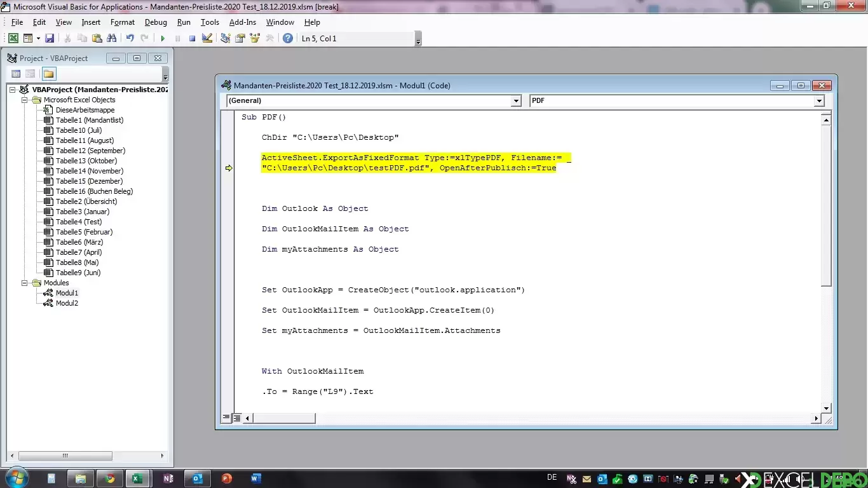Click View Object in Project panel

(31, 74)
